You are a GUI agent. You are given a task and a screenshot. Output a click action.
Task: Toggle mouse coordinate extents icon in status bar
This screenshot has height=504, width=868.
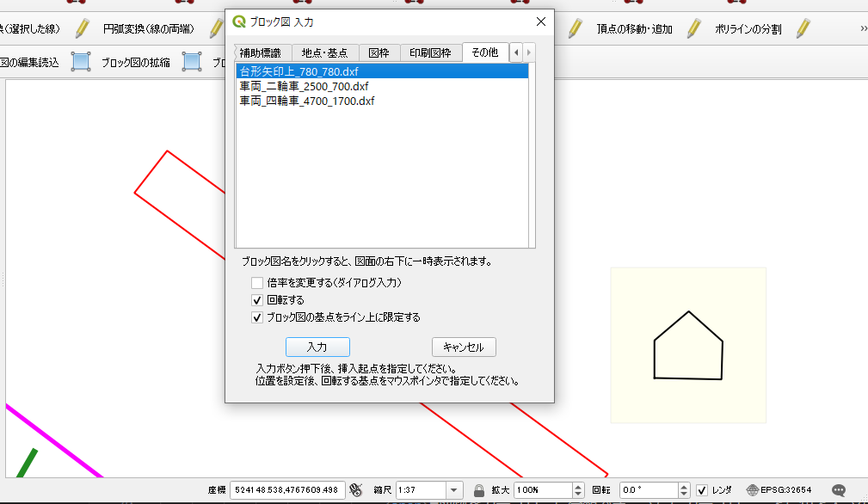click(x=359, y=489)
